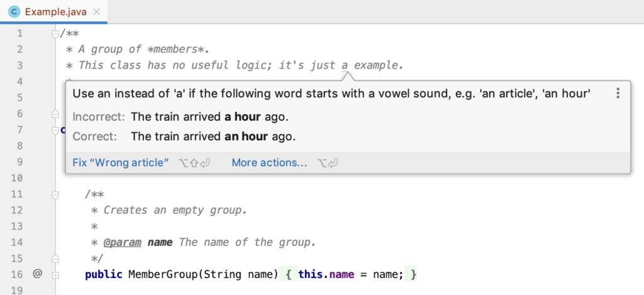Click the fold-end marker on line 15
The height and width of the screenshot is (295, 644).
[55, 259]
